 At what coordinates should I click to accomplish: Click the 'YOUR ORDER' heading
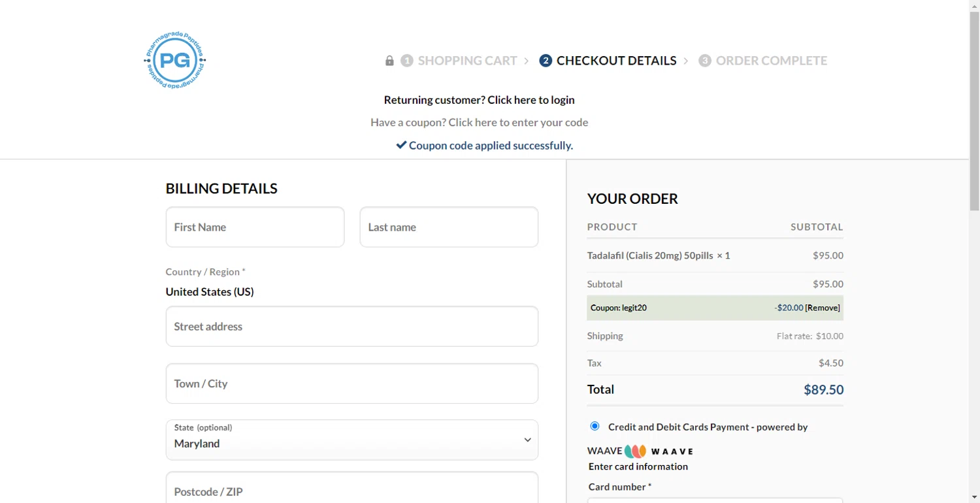point(632,199)
